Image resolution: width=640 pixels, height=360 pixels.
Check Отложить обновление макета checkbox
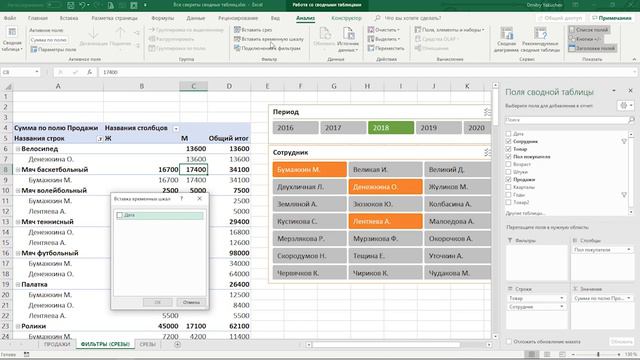coord(509,341)
